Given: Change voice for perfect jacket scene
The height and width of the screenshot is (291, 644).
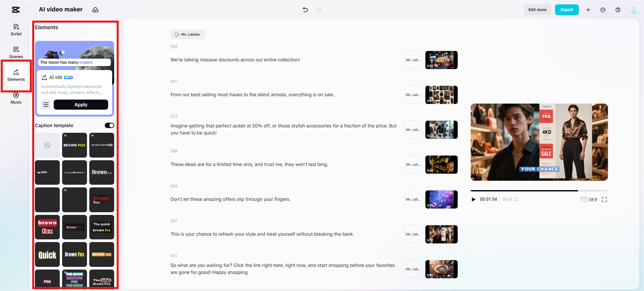Looking at the screenshot, I should click(x=413, y=130).
